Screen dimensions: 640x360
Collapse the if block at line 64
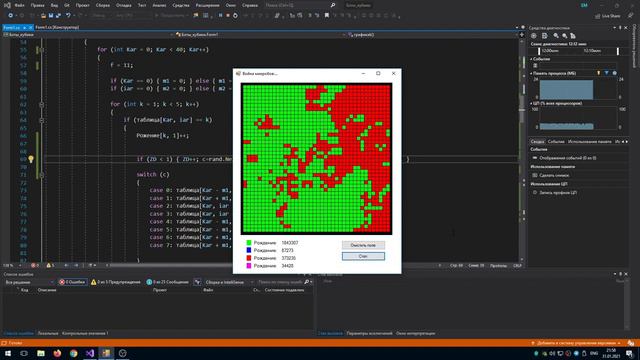point(42,120)
